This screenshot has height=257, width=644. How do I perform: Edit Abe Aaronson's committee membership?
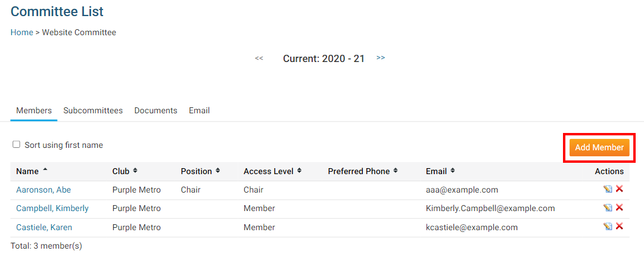pyautogui.click(x=608, y=190)
